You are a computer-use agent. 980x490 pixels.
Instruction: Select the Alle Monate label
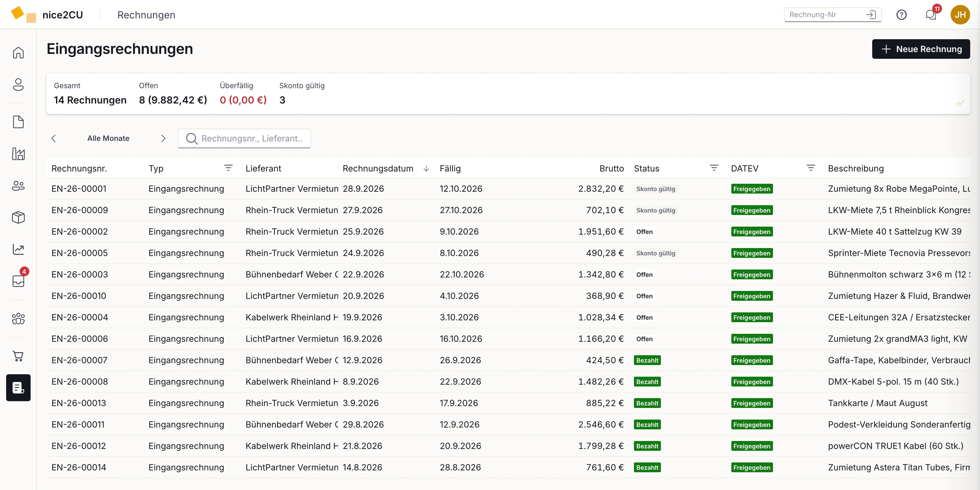(x=108, y=138)
